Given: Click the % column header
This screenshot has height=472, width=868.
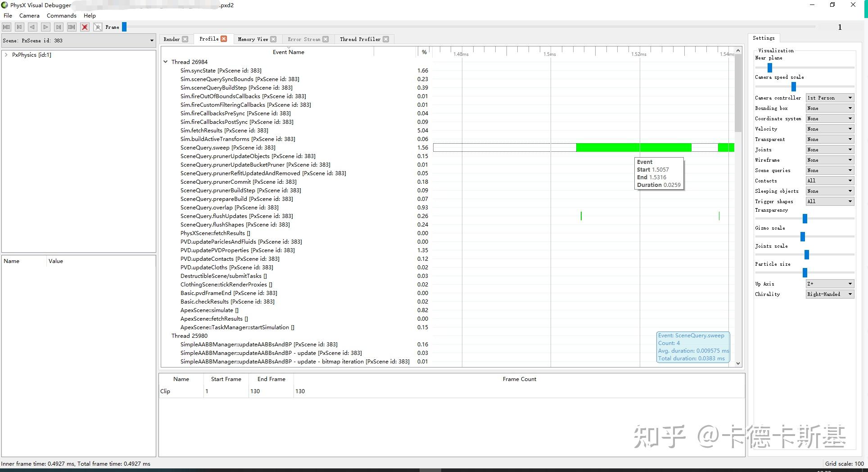Looking at the screenshot, I should [x=424, y=52].
